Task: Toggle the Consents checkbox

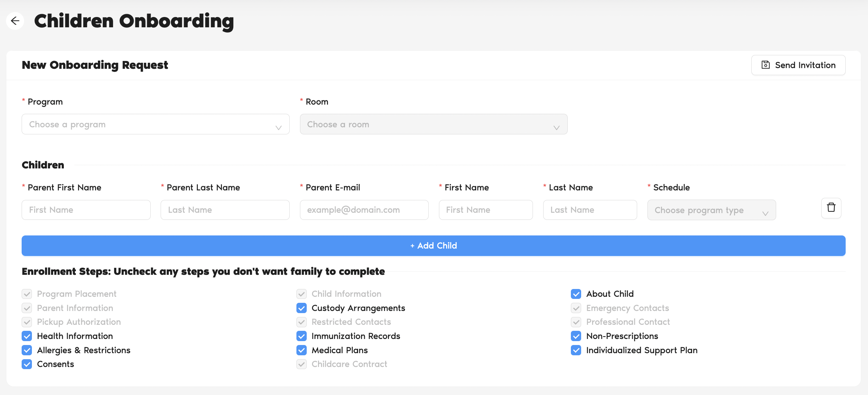Action: point(27,364)
